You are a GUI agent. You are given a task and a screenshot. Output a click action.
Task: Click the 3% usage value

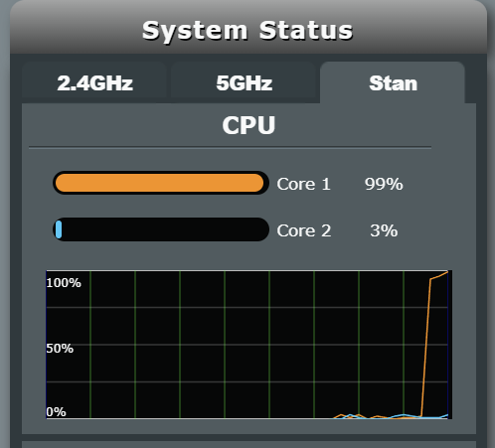(384, 230)
